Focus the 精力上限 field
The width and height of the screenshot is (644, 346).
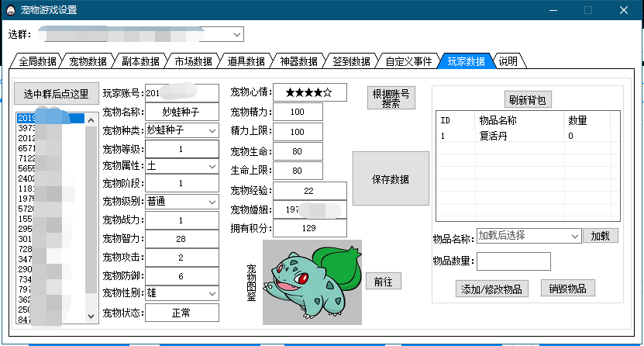[298, 132]
